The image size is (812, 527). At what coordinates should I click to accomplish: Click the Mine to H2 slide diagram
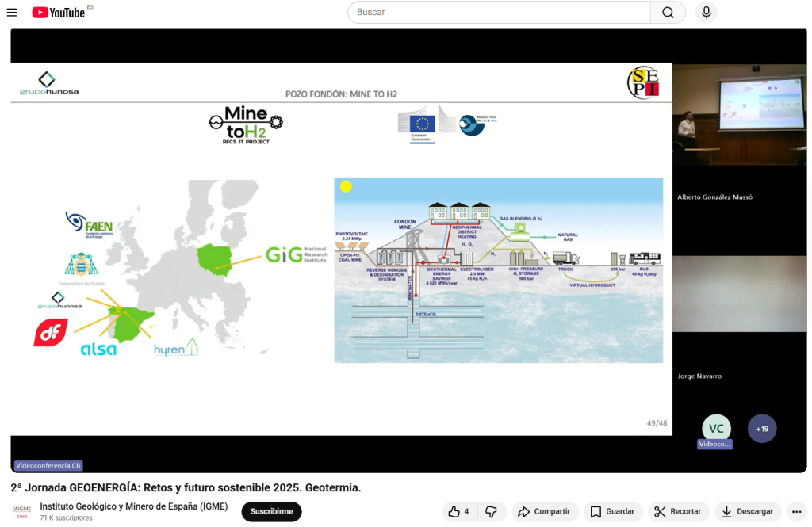(x=498, y=270)
